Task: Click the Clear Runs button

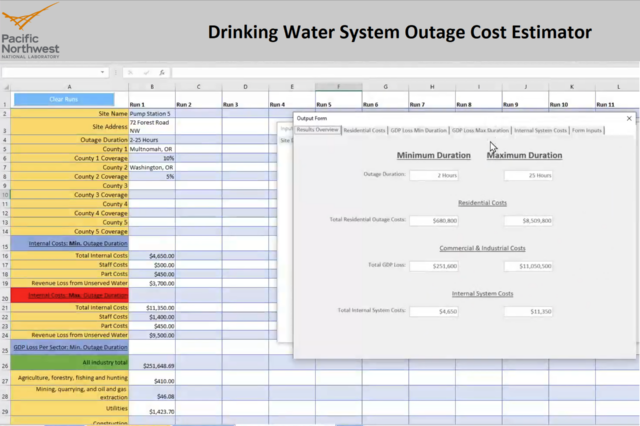Action: pos(64,99)
